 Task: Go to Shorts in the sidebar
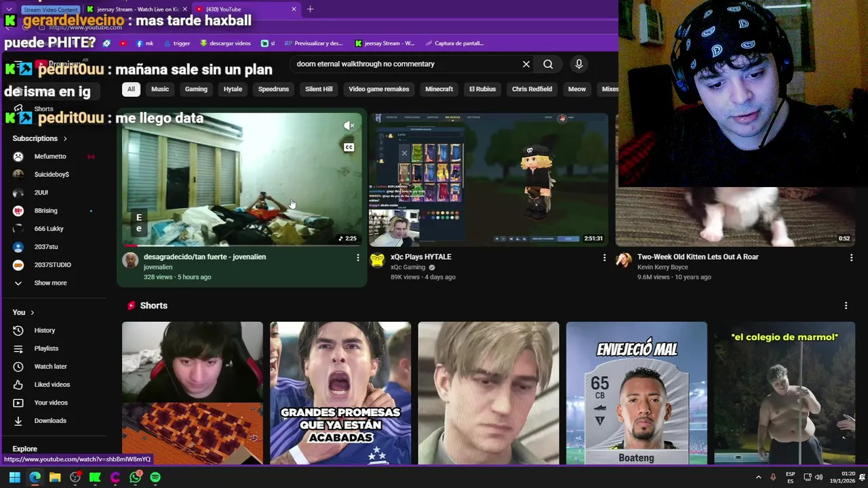43,108
